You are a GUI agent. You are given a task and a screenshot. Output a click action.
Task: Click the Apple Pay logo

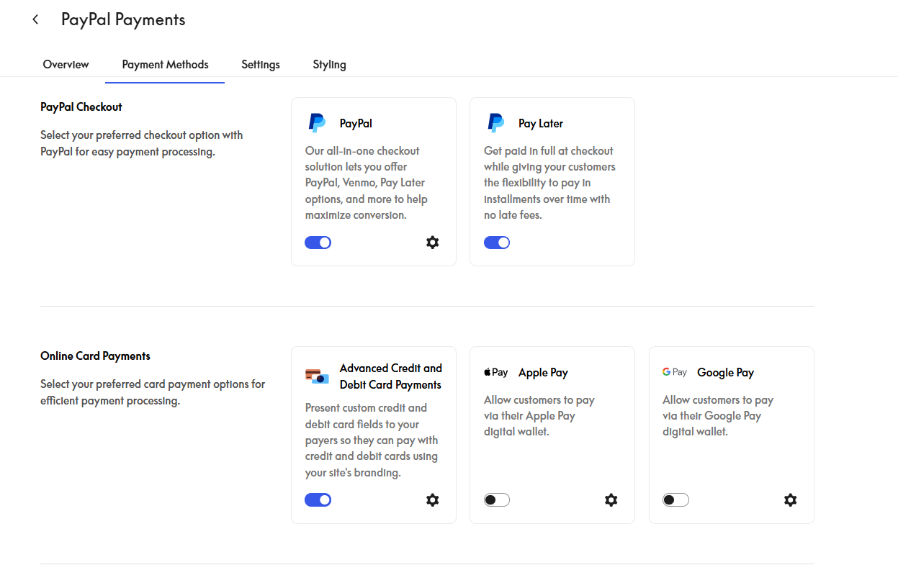pyautogui.click(x=496, y=372)
